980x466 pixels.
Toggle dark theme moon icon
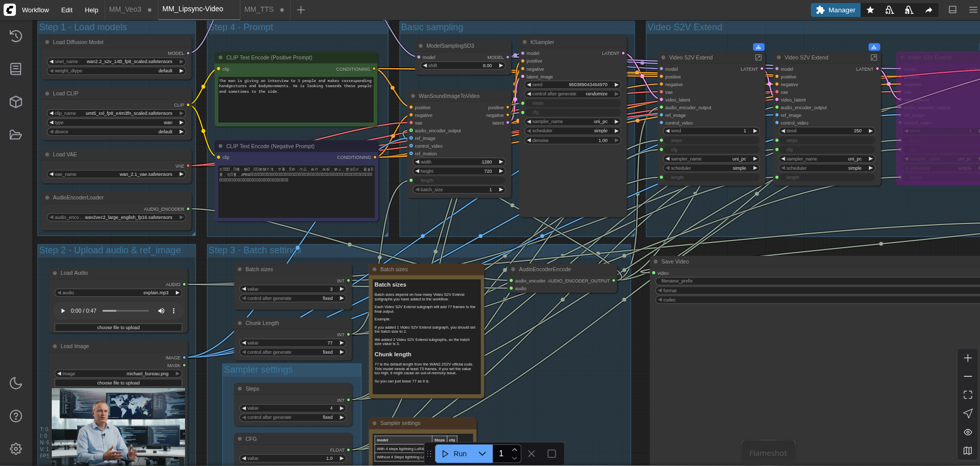point(16,383)
